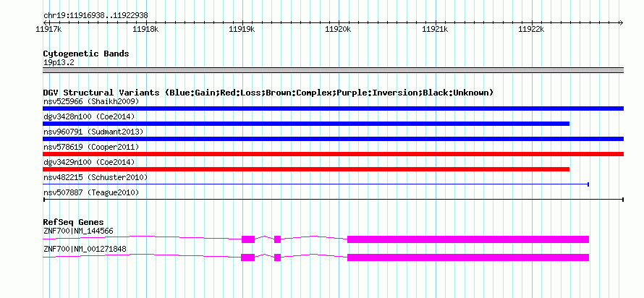644x298 pixels.
Task: Click the ZNF700|NM_144566 transcript label
Action: 78,231
